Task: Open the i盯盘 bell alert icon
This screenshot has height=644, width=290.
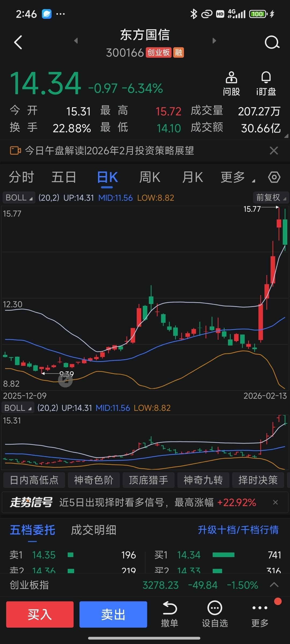Action: point(266,83)
